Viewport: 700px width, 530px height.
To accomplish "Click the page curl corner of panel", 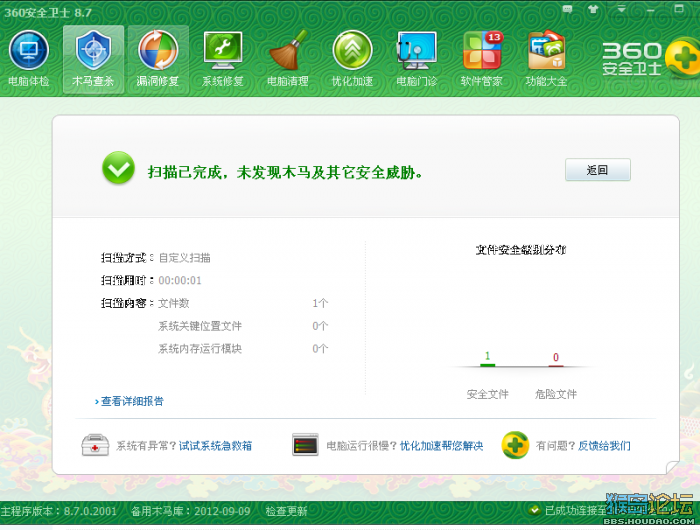I will coord(672,467).
